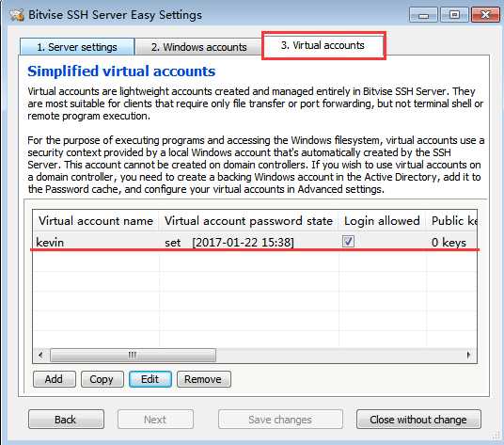Click the Bitvise SSH Server title bar icon

pyautogui.click(x=17, y=15)
